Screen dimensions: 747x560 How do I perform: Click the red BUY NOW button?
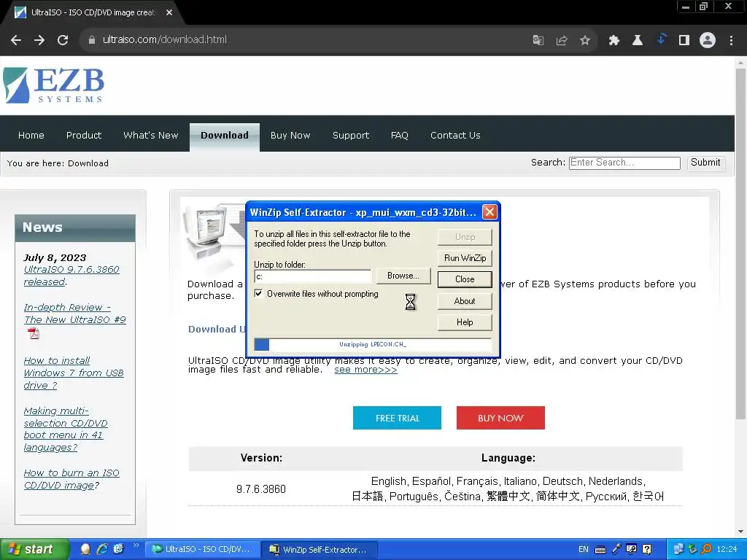point(500,418)
